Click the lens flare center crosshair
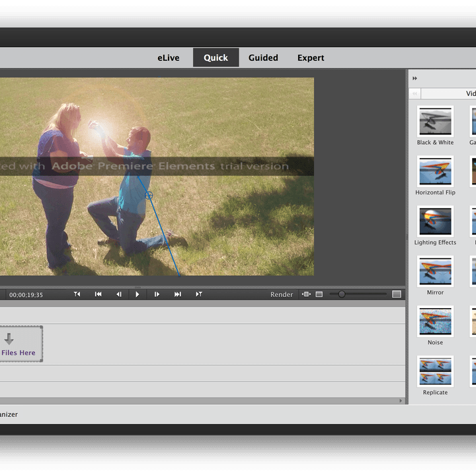This screenshot has height=476, width=476. point(149,196)
